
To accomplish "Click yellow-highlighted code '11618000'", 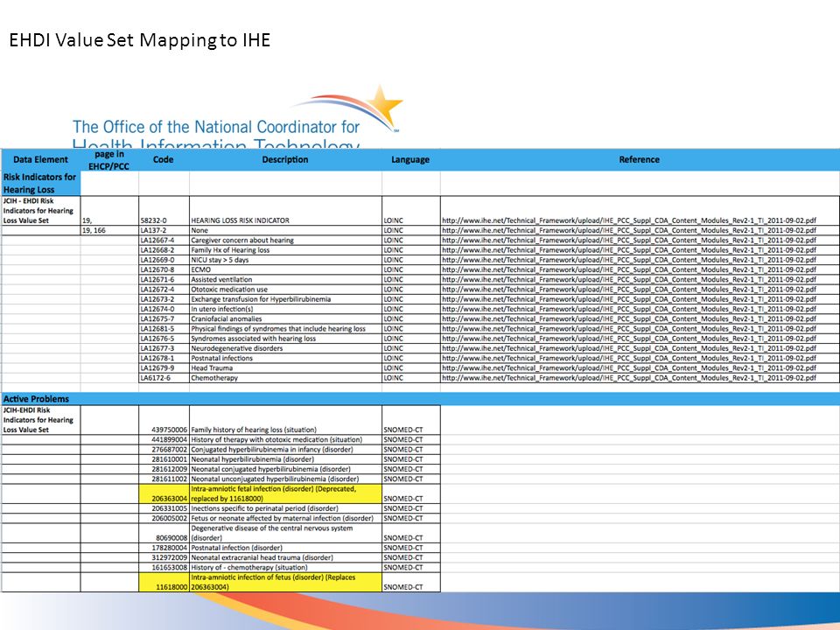I will (x=164, y=583).
